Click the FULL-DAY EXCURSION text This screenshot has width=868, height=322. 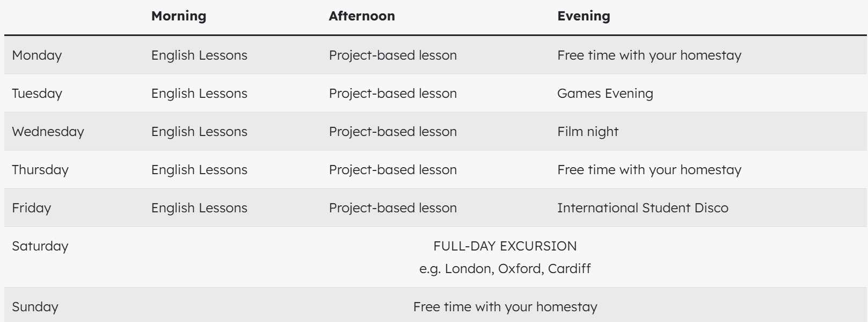(505, 246)
